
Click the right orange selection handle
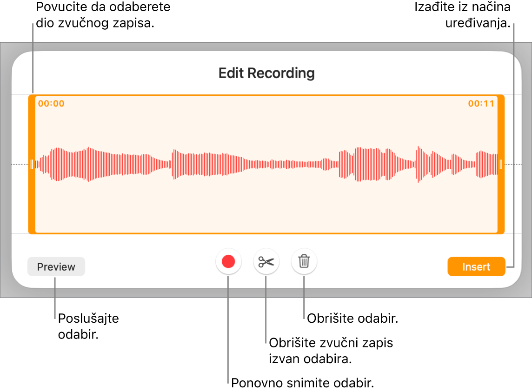click(501, 164)
